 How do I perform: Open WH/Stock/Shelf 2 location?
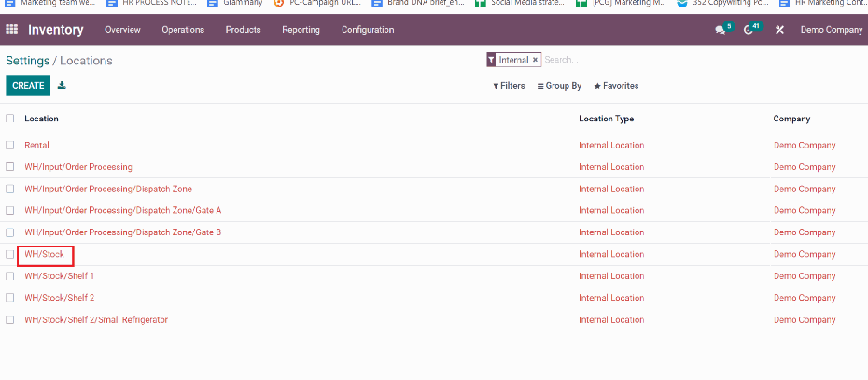click(59, 298)
